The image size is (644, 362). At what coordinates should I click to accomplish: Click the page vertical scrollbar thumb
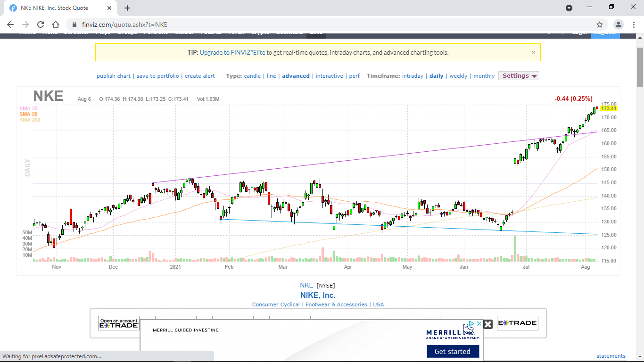[640, 67]
